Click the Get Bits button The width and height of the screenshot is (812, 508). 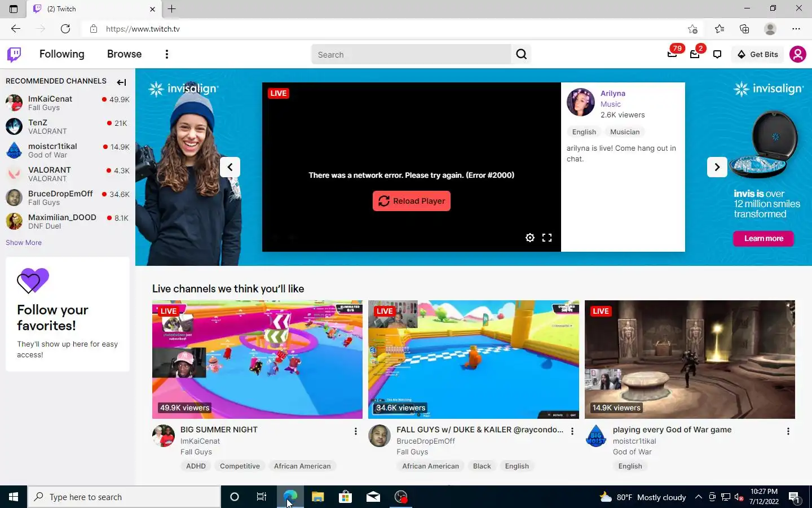point(758,54)
